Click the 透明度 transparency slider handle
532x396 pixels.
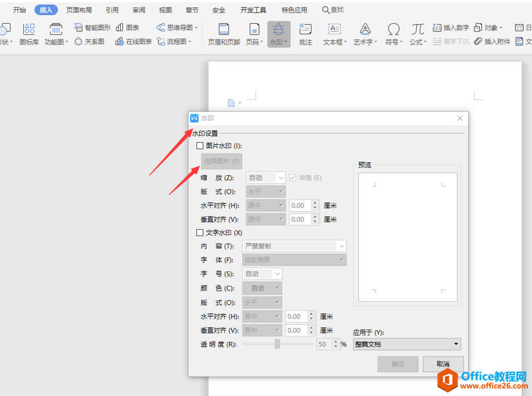pos(278,344)
